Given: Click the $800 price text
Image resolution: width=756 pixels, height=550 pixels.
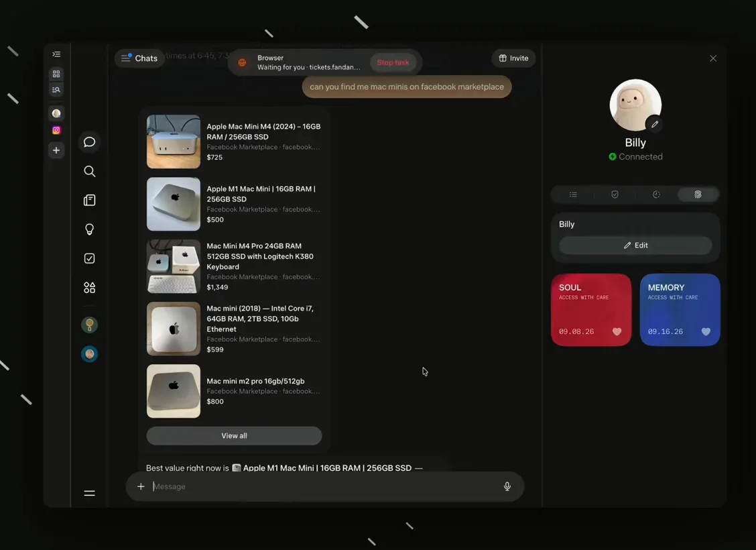Looking at the screenshot, I should [x=215, y=401].
